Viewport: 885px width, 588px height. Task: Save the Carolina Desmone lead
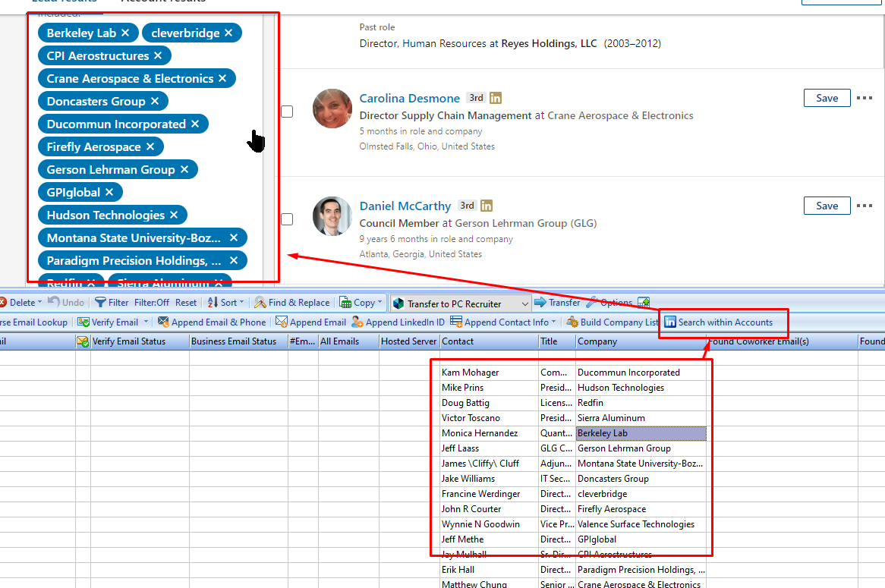pyautogui.click(x=827, y=98)
